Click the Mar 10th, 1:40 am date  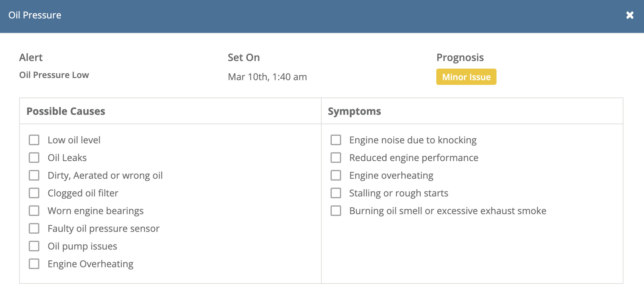pos(267,77)
